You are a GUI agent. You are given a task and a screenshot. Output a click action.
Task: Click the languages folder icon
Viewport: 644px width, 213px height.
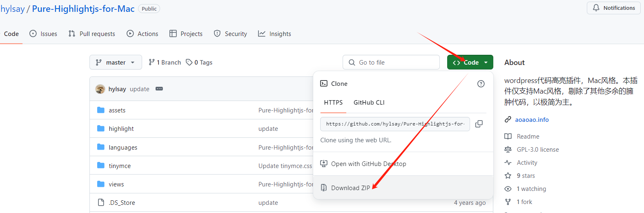[x=101, y=147]
